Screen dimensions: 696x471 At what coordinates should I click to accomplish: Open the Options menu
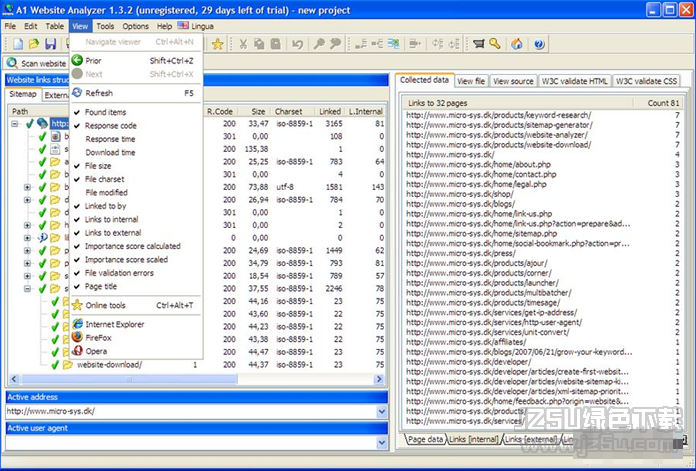135,26
